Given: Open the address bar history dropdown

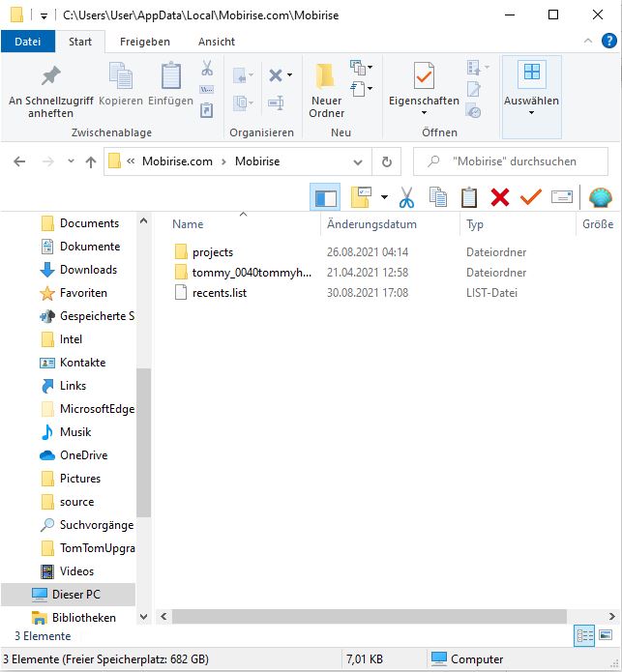Looking at the screenshot, I should pos(358,161).
